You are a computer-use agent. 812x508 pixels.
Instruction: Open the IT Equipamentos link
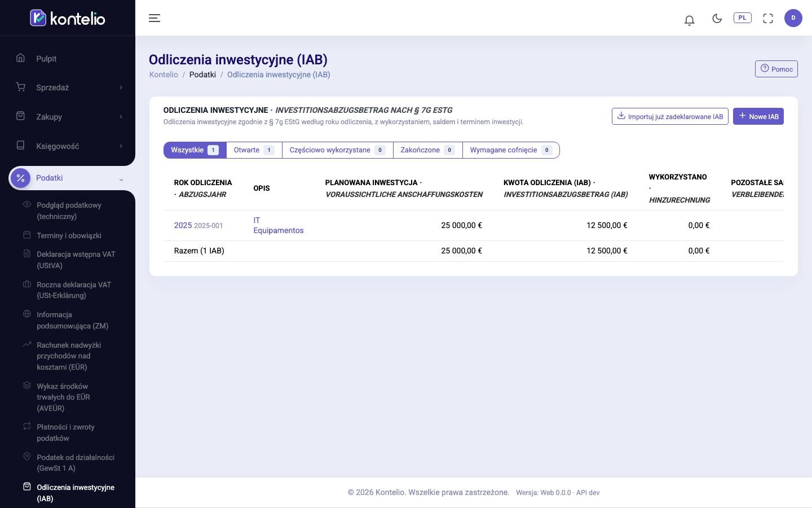279,225
